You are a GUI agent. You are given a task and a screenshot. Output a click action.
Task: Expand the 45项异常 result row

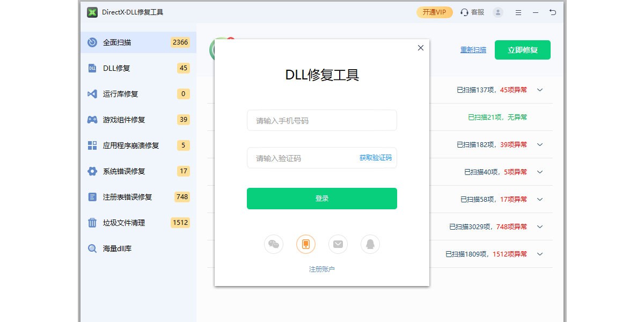tap(540, 90)
